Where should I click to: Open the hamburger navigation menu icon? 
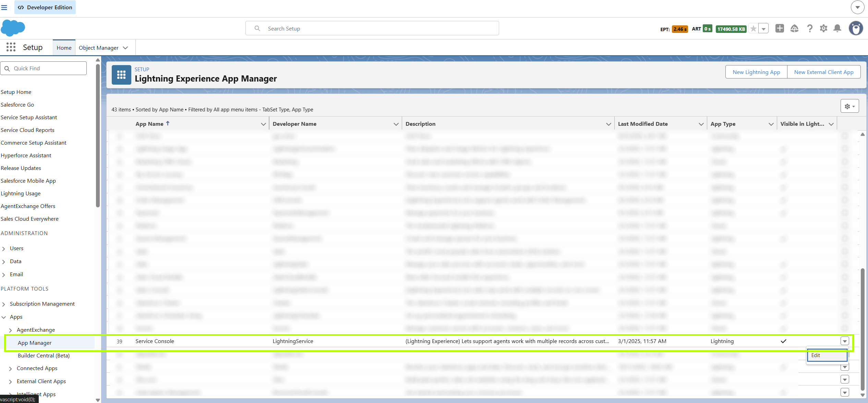[4, 7]
